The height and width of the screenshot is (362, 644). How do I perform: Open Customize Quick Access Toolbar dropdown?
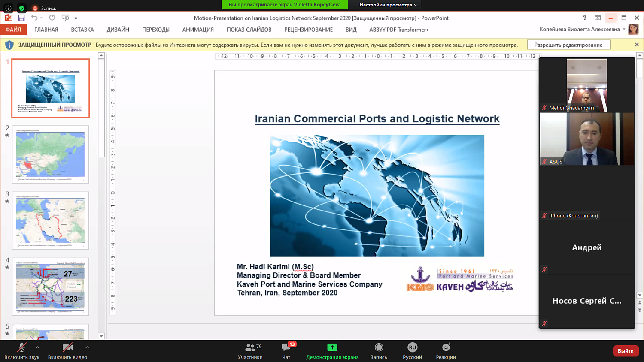coord(76,18)
